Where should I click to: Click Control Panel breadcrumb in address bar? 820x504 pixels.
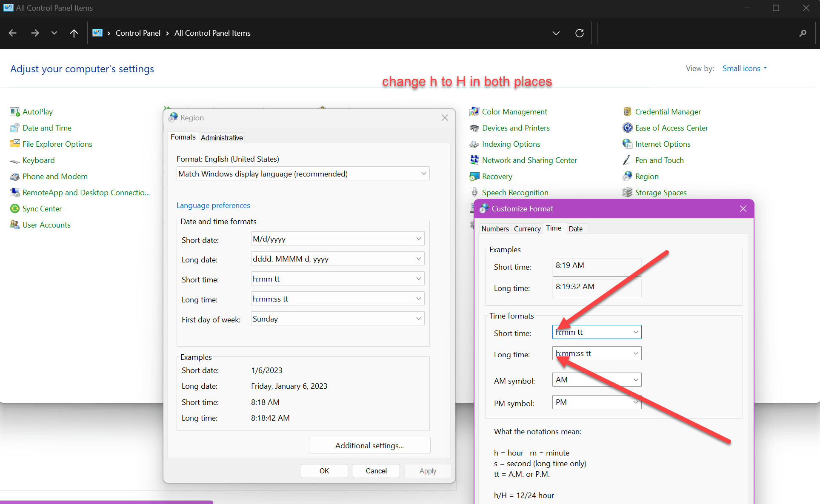click(x=138, y=33)
